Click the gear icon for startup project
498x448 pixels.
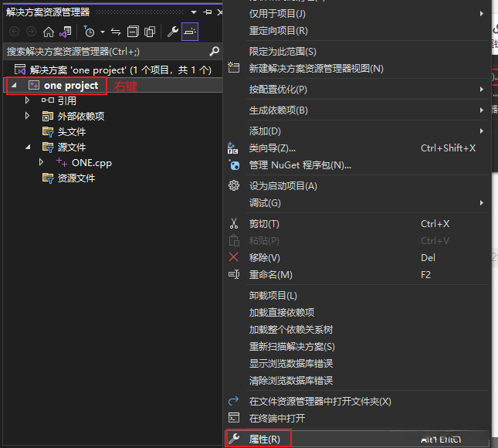234,185
